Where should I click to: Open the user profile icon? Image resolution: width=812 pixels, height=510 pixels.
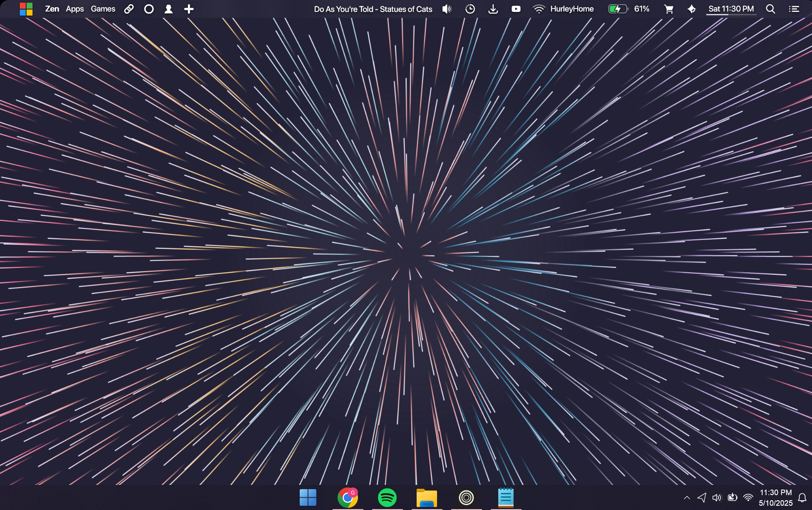169,9
